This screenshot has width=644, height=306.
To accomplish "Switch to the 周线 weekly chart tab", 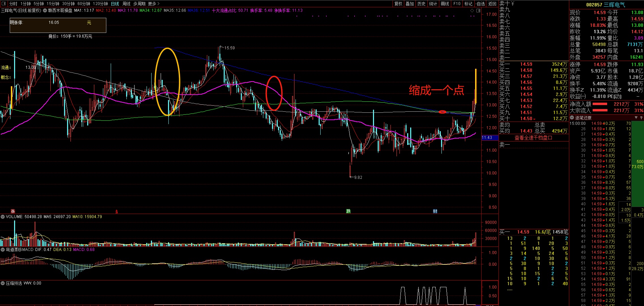I will click(x=126, y=4).
